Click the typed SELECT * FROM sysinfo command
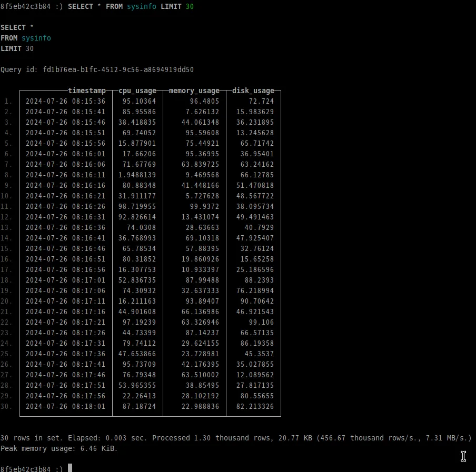Image resolution: width=476 pixels, height=472 pixels. 131,6
